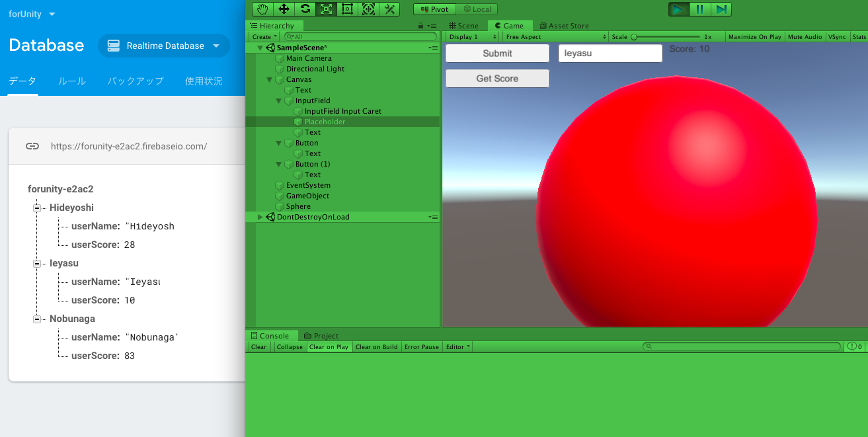Collapse the Button (1) object in Hierarchy
This screenshot has width=868, height=437.
click(279, 164)
